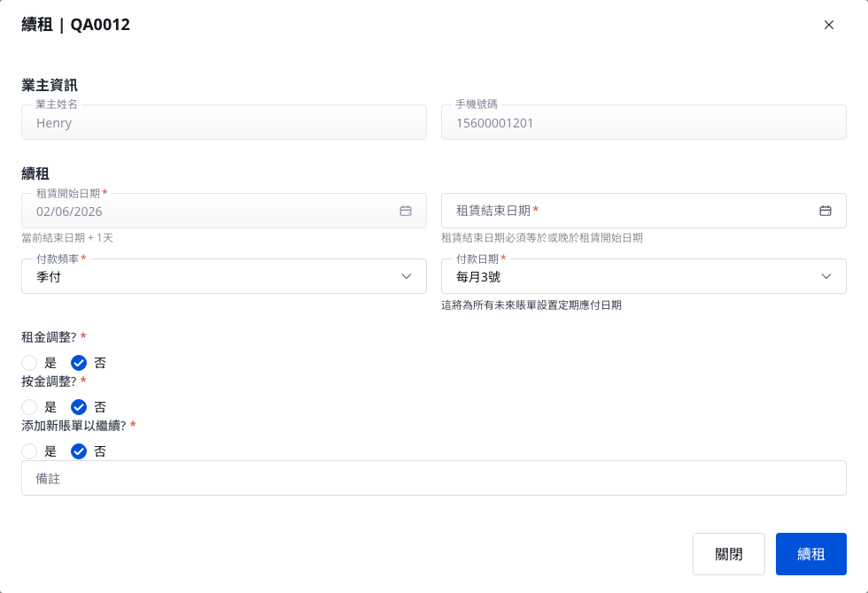Click the hint text 當前結束日期 + 1天

(x=67, y=238)
